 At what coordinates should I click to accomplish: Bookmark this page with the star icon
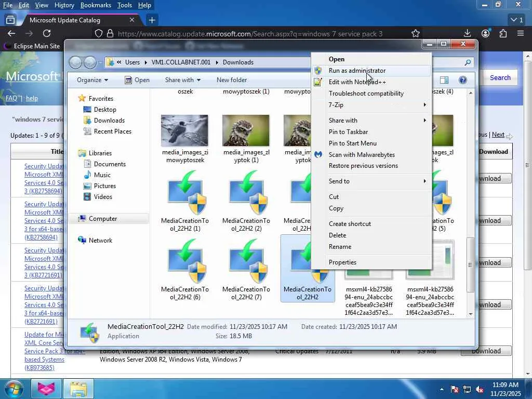click(x=415, y=33)
